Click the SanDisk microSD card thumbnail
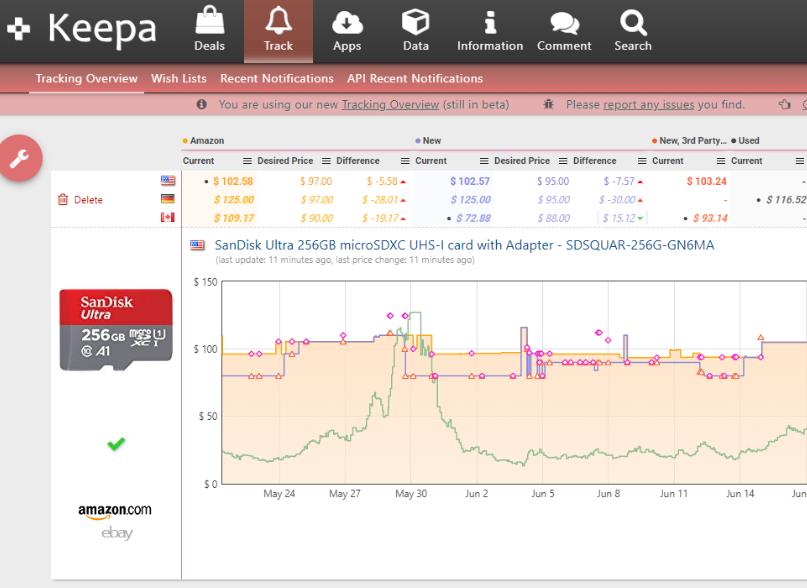The height and width of the screenshot is (588, 807). (x=116, y=330)
